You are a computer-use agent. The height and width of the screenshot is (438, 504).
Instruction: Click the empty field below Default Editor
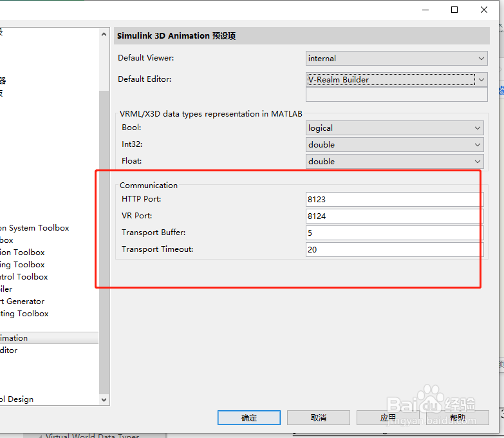[x=397, y=95]
